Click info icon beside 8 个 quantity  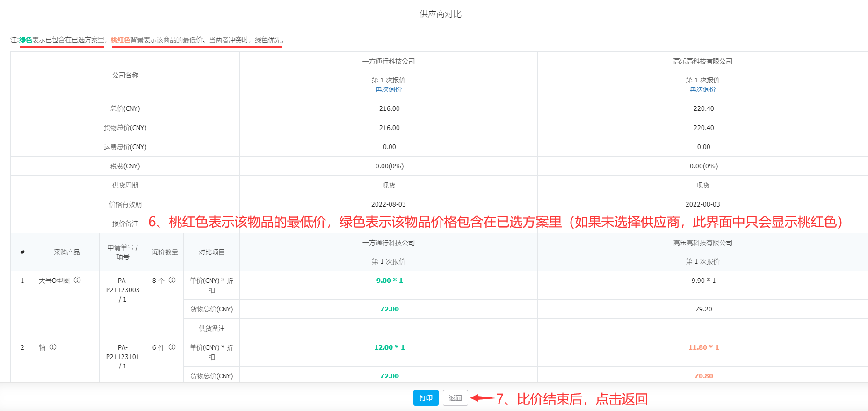click(172, 280)
